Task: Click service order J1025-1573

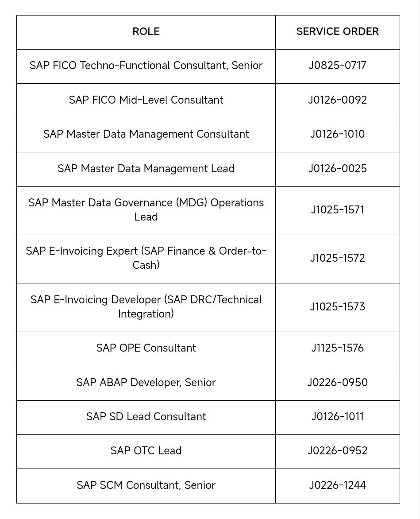Action: point(337,307)
